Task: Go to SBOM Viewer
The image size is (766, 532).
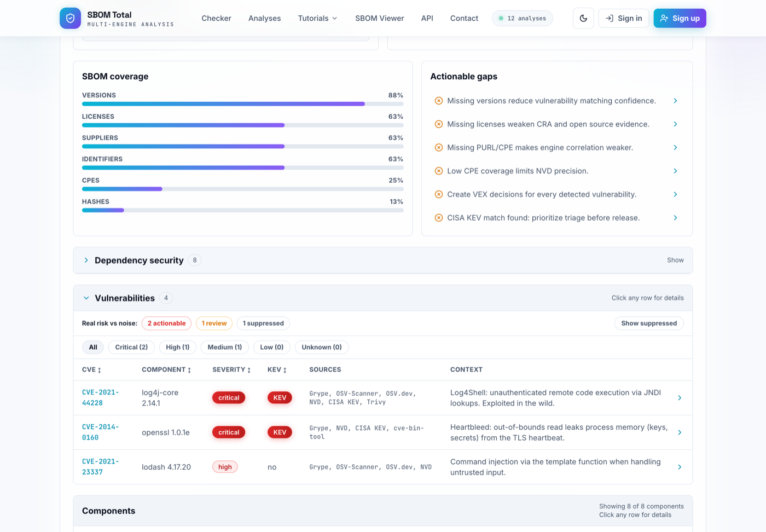Action: click(x=380, y=18)
